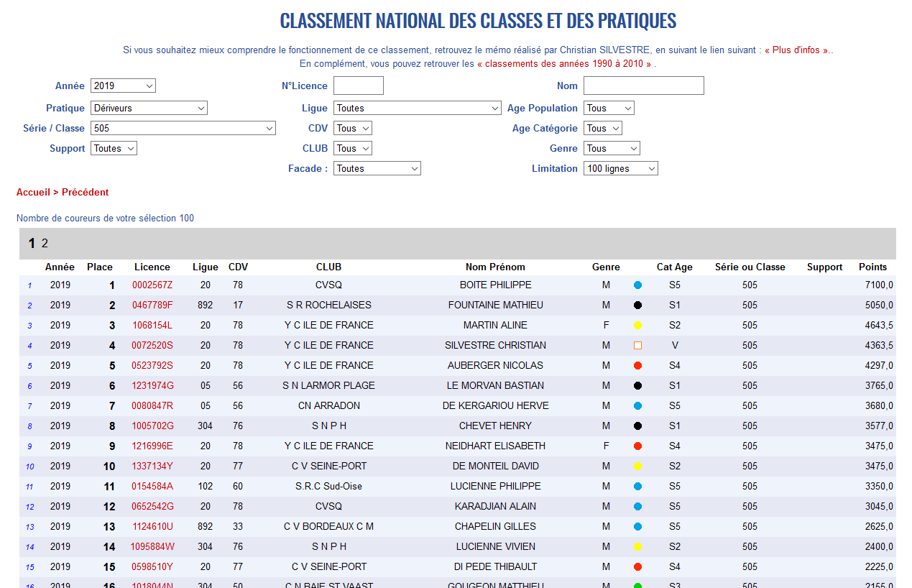This screenshot has width=912, height=588.
Task: Open the Série / Classe dropdown
Action: [x=183, y=129]
